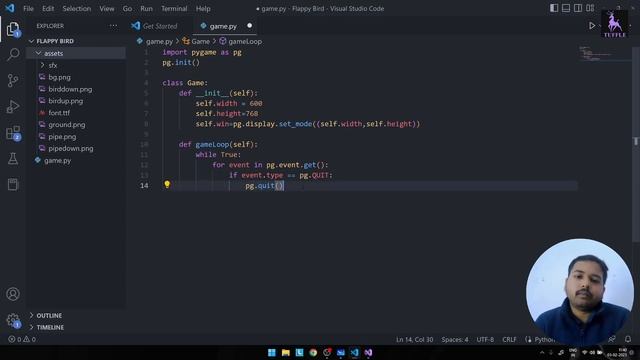Collapse the assets folder

click(x=76, y=53)
